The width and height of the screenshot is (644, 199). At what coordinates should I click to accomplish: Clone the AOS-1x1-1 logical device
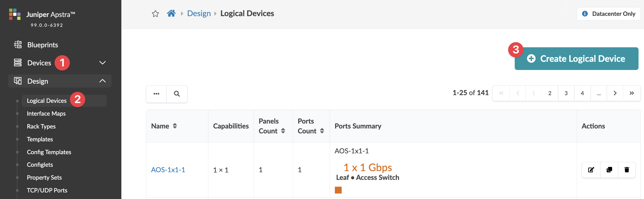tap(609, 170)
